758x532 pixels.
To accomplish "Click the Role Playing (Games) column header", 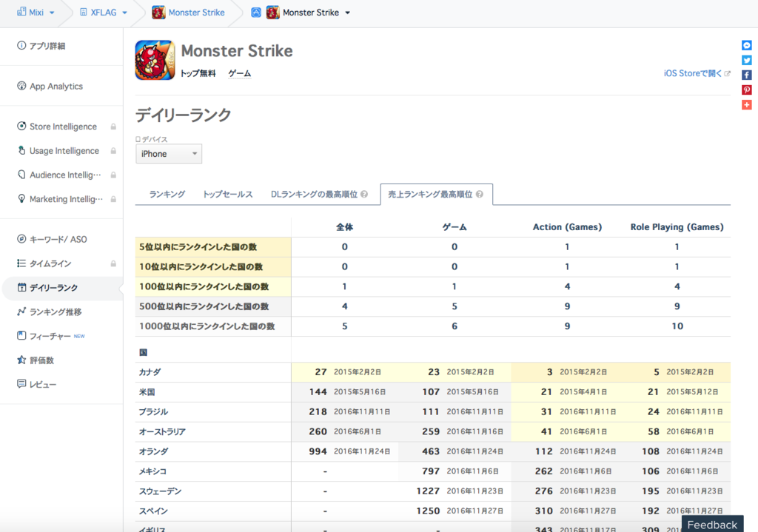I will (677, 227).
